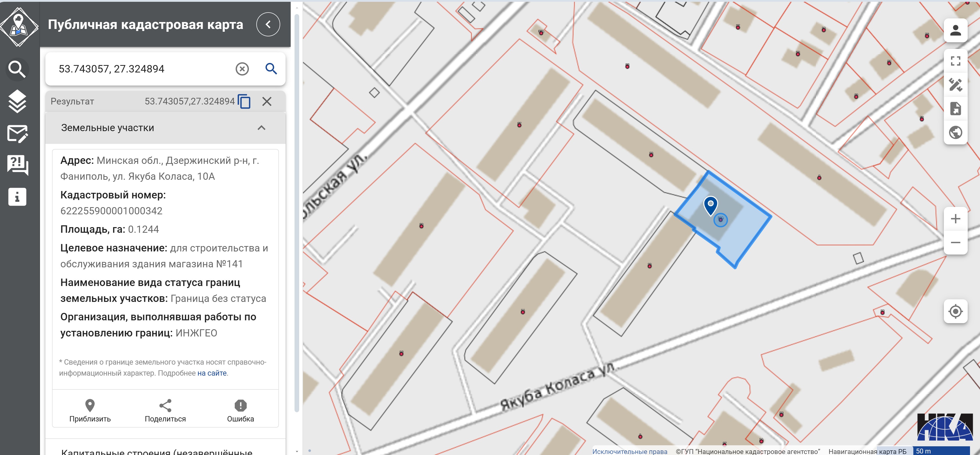This screenshot has height=455, width=980.
Task: Activate the measure and draw tool
Action: pyautogui.click(x=955, y=84)
